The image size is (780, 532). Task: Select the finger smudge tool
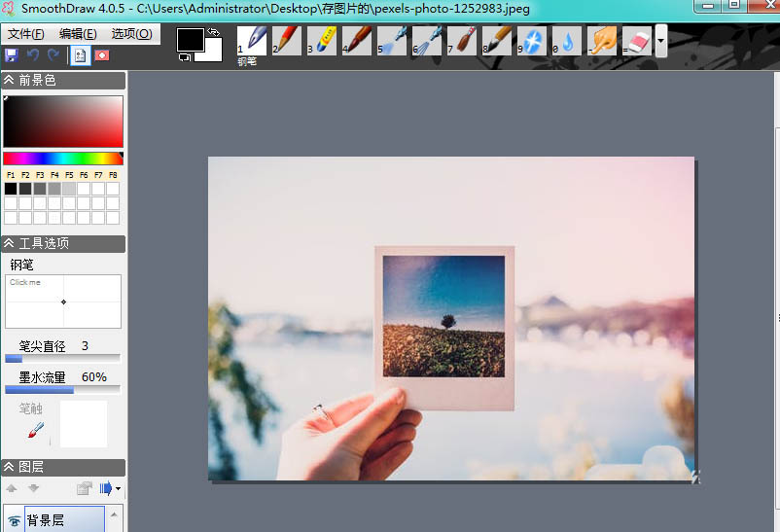pyautogui.click(x=602, y=40)
